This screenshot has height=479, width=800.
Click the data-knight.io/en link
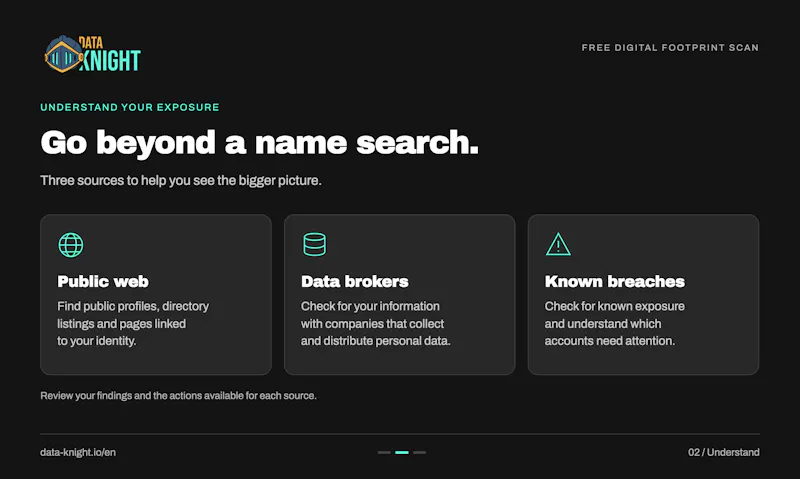pyautogui.click(x=78, y=452)
